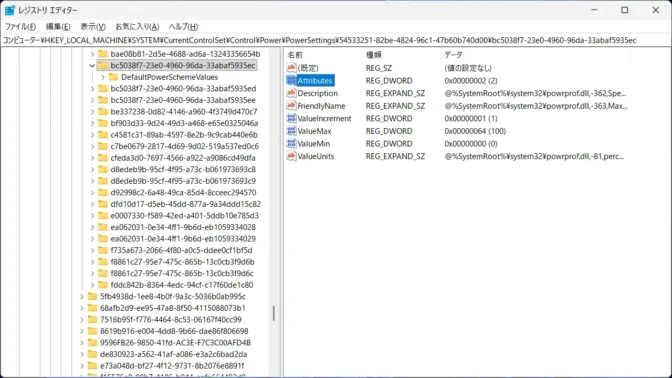Click folder icon of 7516b95f-f776-4464 key
The image size is (672, 378).
point(93,320)
